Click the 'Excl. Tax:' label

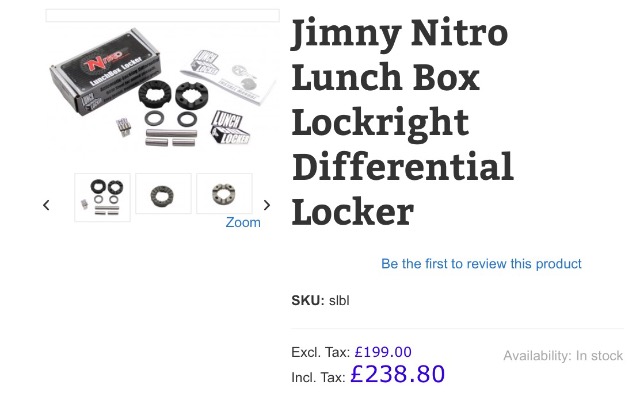pyautogui.click(x=320, y=352)
